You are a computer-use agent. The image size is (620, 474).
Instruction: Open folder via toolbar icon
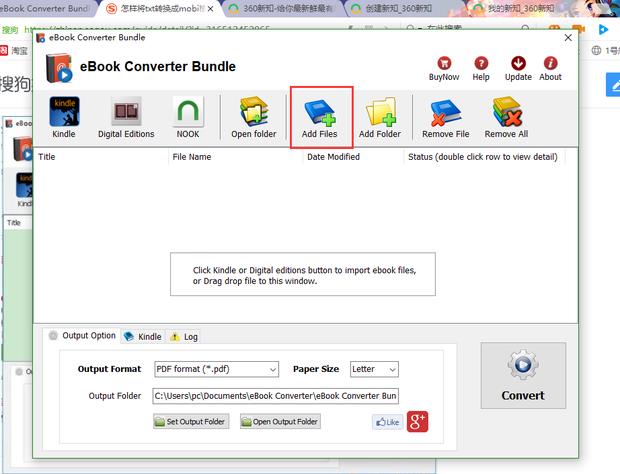pyautogui.click(x=254, y=117)
